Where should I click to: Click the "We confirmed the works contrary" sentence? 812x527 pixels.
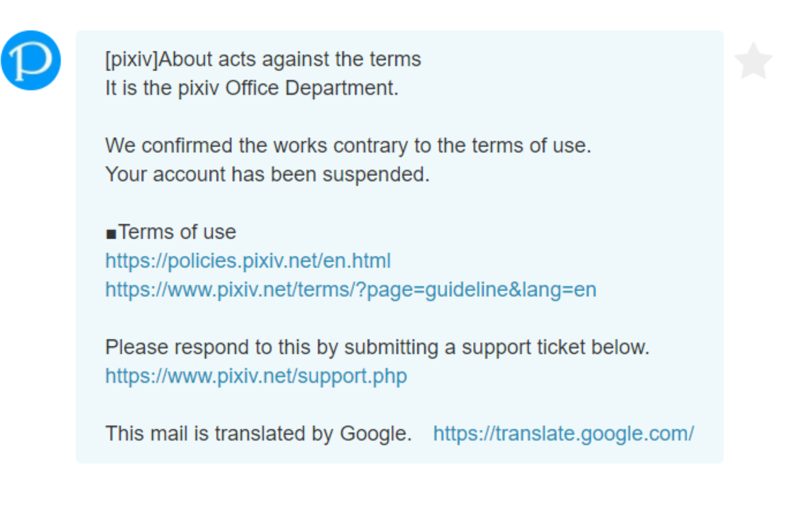(348, 146)
